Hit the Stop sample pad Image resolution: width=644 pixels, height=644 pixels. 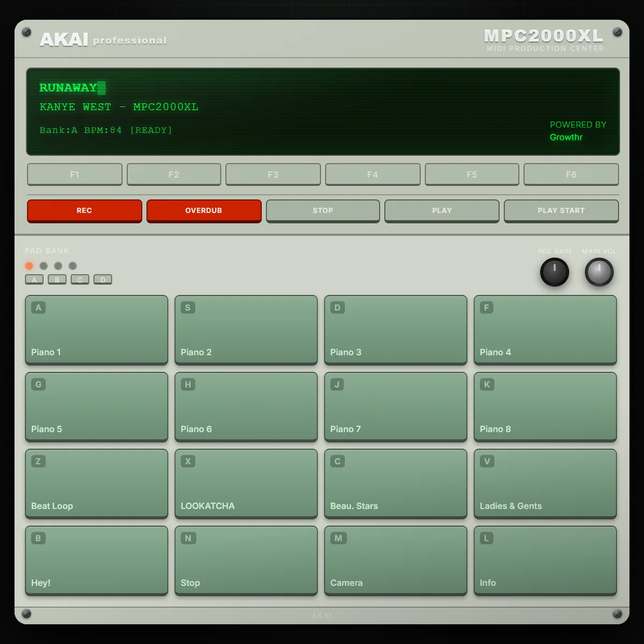click(x=246, y=560)
